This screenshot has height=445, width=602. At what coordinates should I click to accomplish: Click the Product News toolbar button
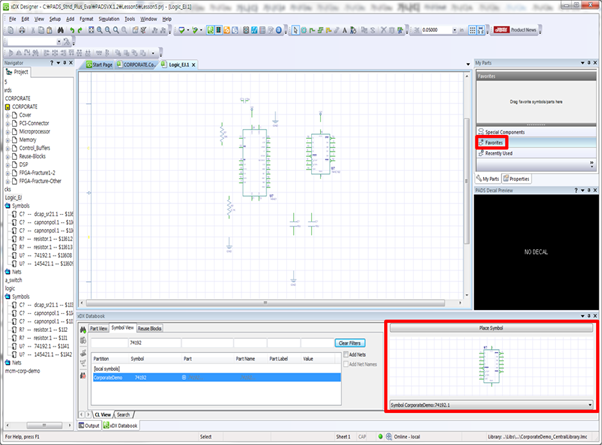coord(515,30)
